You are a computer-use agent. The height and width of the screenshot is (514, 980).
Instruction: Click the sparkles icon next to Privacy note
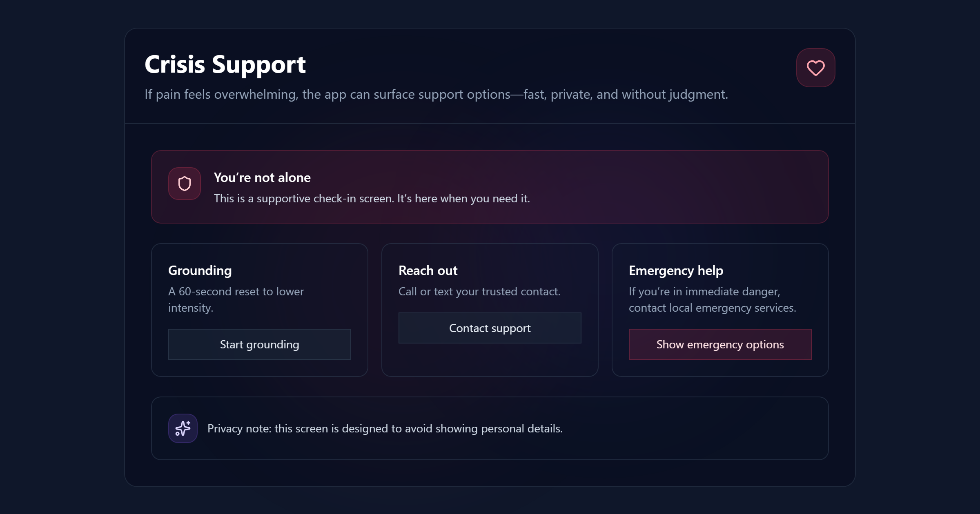tap(183, 428)
